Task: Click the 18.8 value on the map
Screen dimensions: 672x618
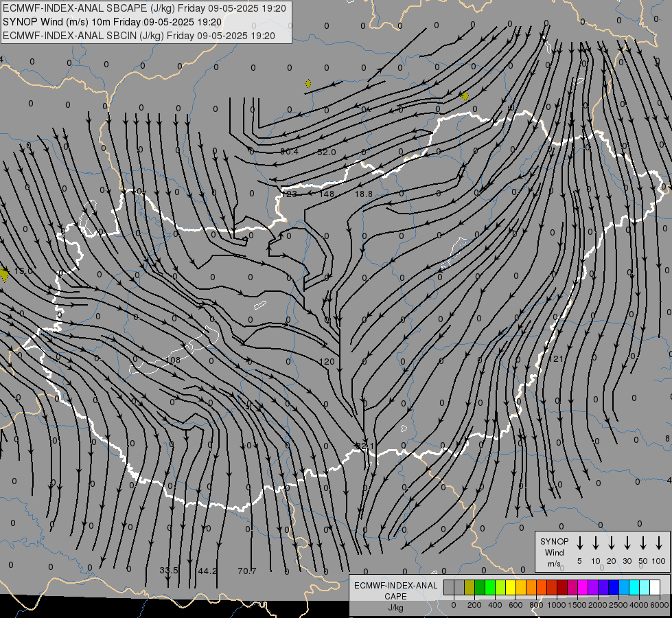Action: (x=363, y=194)
